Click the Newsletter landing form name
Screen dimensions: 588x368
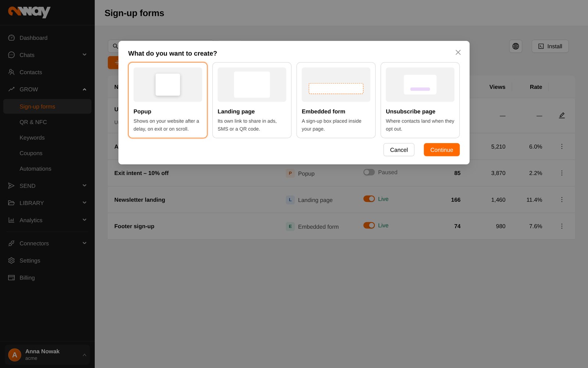coord(140,200)
